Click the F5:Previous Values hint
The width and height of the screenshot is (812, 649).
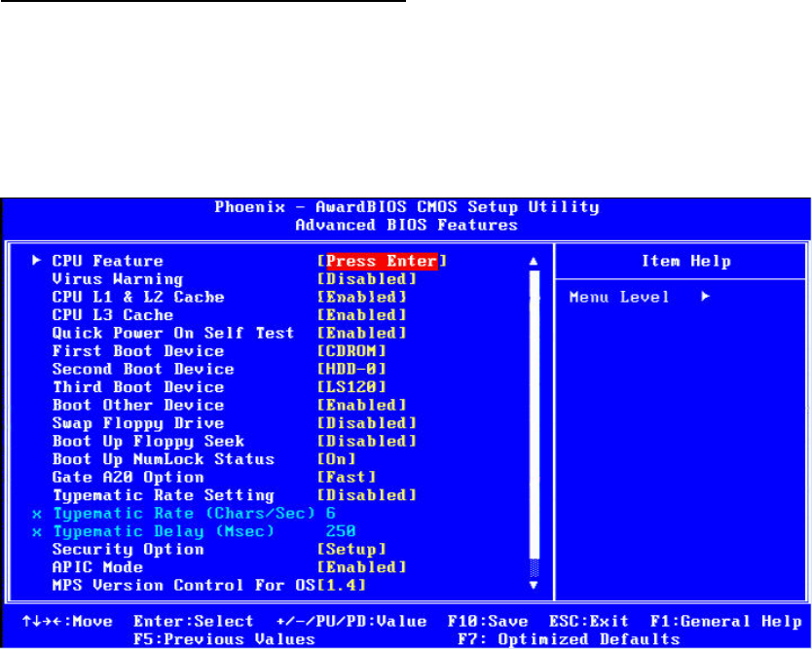(x=224, y=639)
